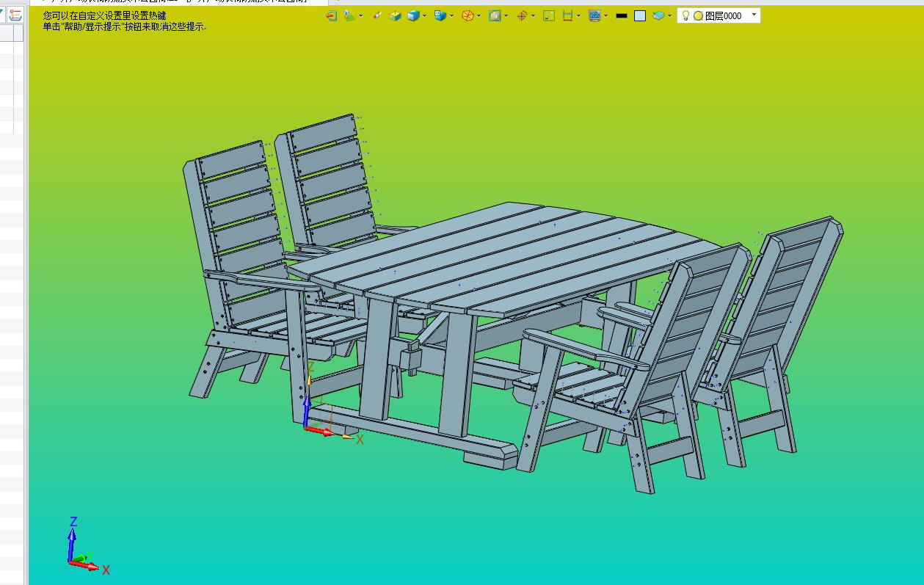
Task: Open the 图层0000 layer dropdown
Action: tap(754, 15)
